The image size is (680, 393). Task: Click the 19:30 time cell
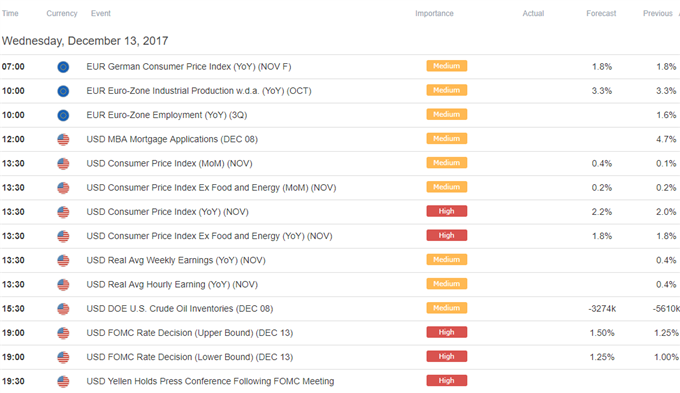(x=13, y=381)
